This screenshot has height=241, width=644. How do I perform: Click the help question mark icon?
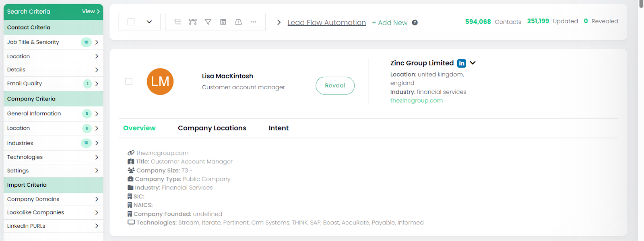coord(415,23)
